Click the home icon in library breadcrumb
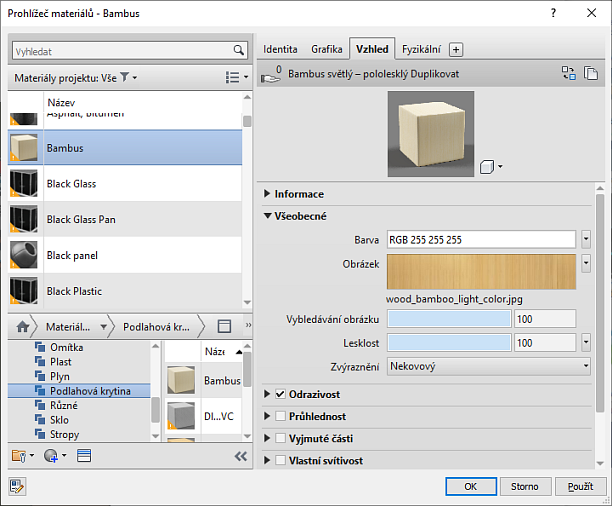This screenshot has width=612, height=506. tap(21, 326)
